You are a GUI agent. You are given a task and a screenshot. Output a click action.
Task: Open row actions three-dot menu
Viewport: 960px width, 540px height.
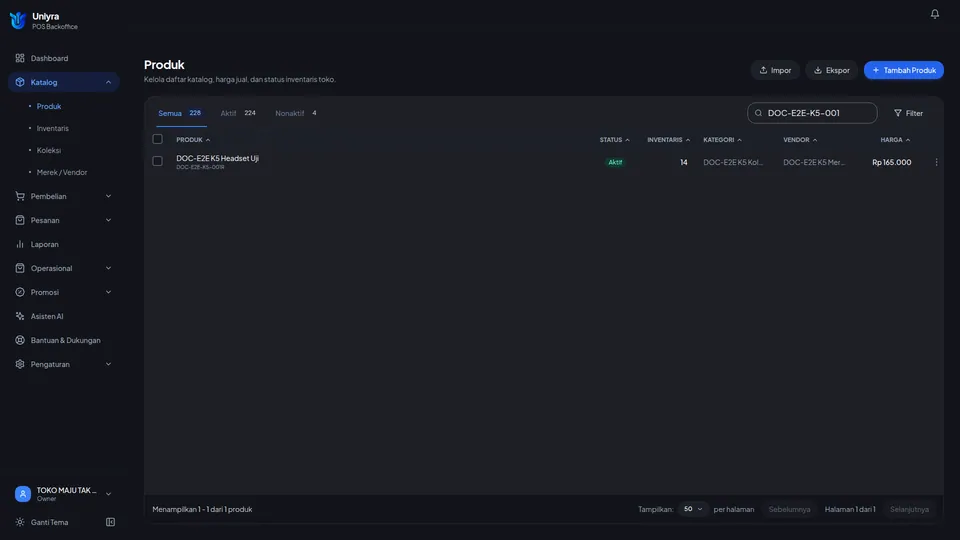(936, 162)
